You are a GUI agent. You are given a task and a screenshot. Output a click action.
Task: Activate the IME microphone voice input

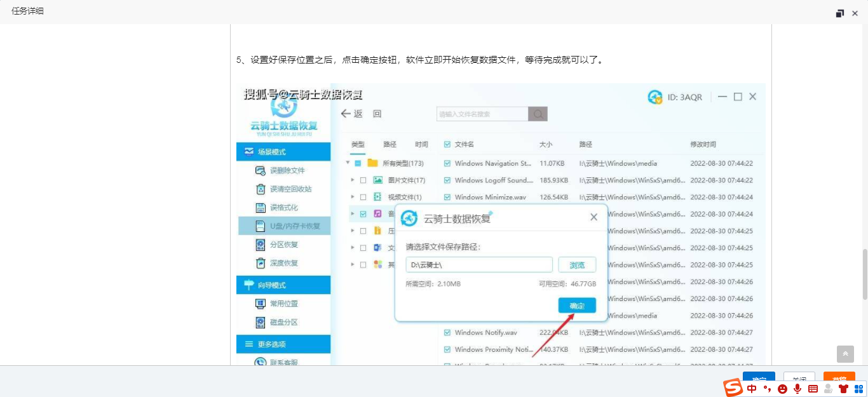coord(797,388)
